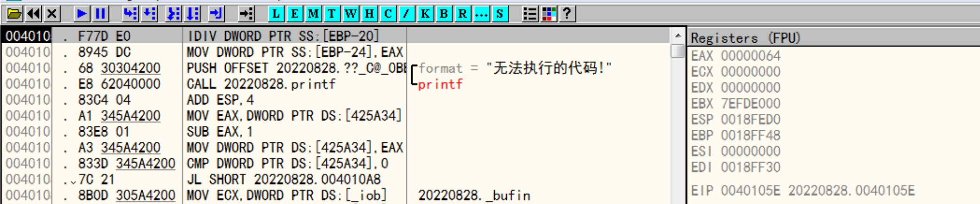Click the disassembly scrollbar up arrow
Image resolution: width=980 pixels, height=204 pixels.
click(x=678, y=36)
